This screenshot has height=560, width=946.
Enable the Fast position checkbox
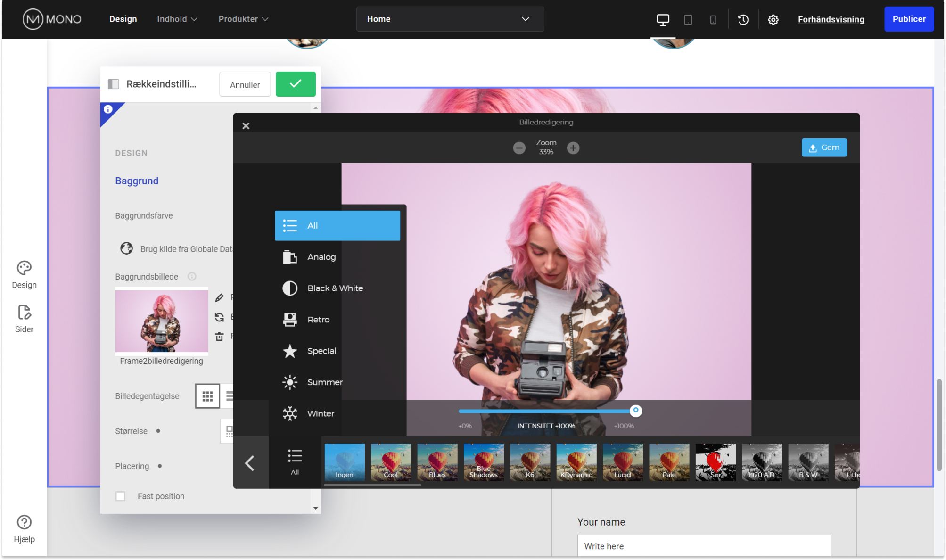121,496
